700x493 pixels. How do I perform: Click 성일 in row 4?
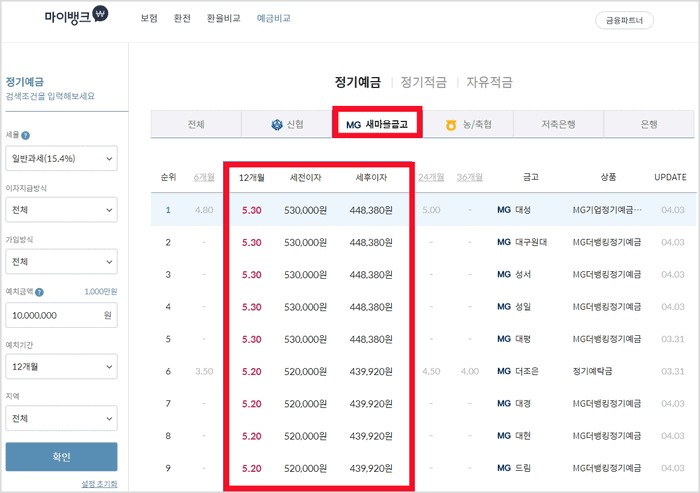pyautogui.click(x=523, y=307)
